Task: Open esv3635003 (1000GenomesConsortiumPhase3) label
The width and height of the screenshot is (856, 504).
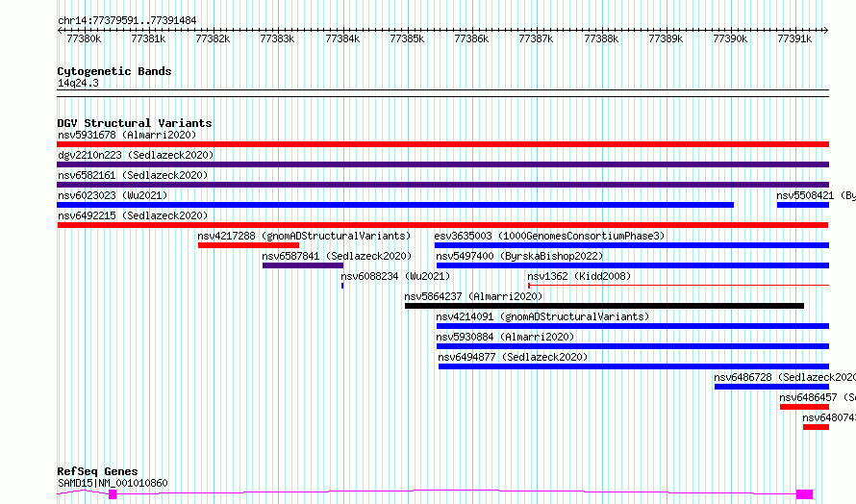Action: (549, 236)
